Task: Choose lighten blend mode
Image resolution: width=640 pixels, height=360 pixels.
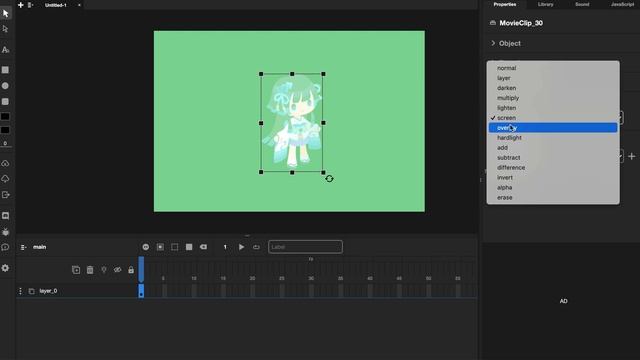Action: (553, 108)
